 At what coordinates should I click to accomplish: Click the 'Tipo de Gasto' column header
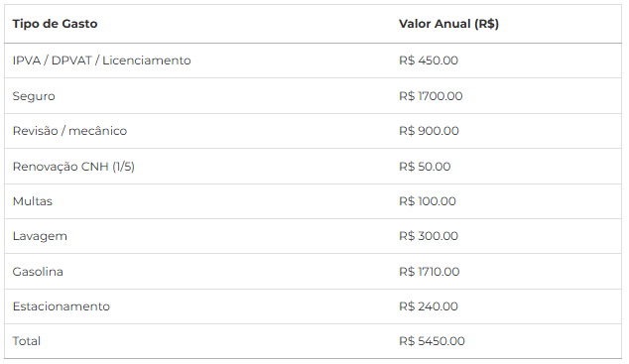pyautogui.click(x=55, y=24)
